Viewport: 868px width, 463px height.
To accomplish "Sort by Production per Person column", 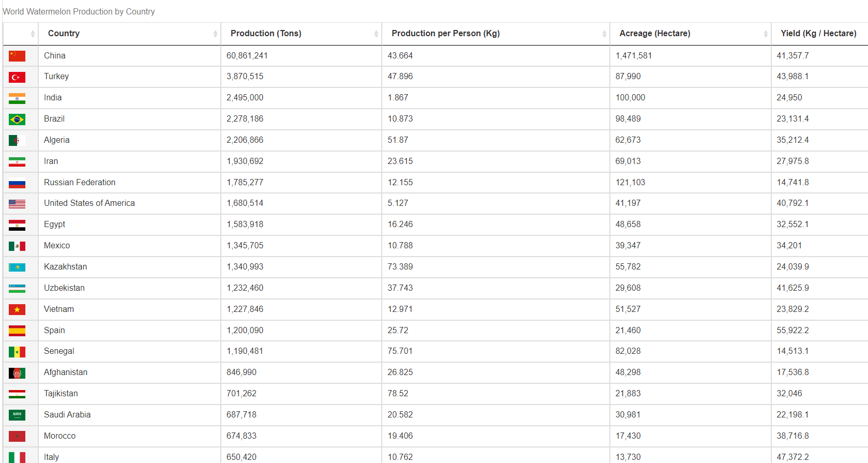I will pyautogui.click(x=445, y=34).
